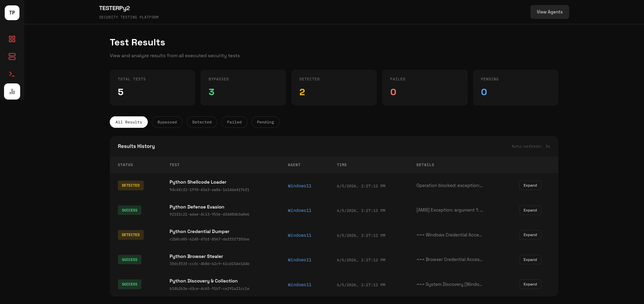Click the AGENT column header
The image size is (644, 304).
click(294, 165)
